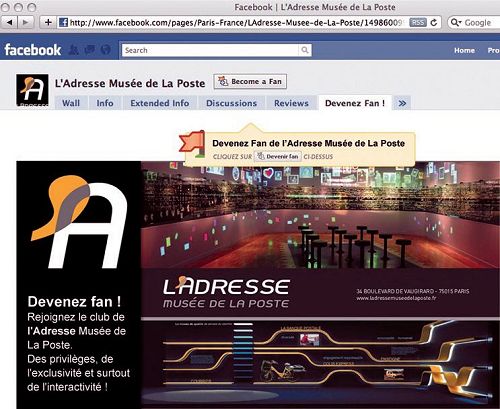Image resolution: width=500 pixels, height=409 pixels.
Task: Expand more tabs with double chevron
Action: (402, 103)
